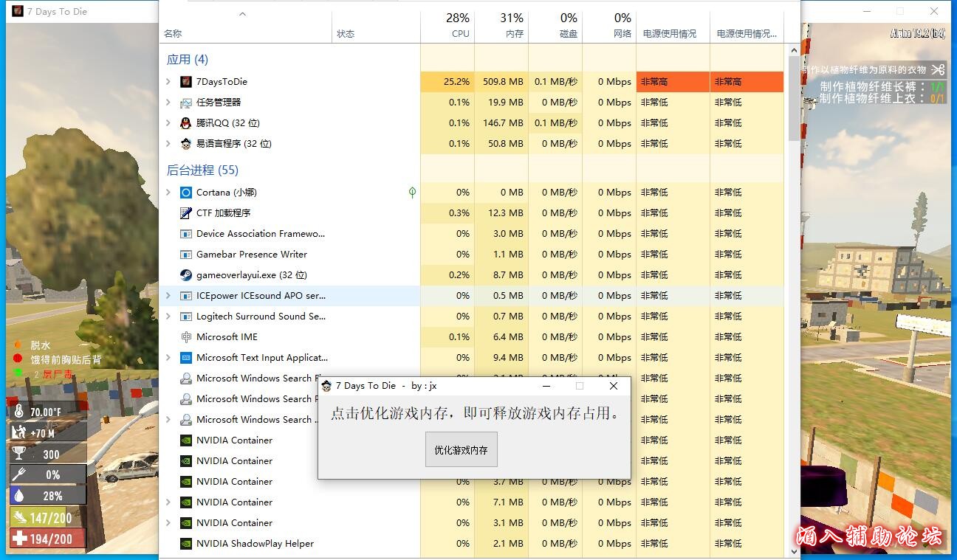Viewport: 957px width, 560px height.
Task: Expand the Microsoft Text Input Application row
Action: click(x=168, y=358)
